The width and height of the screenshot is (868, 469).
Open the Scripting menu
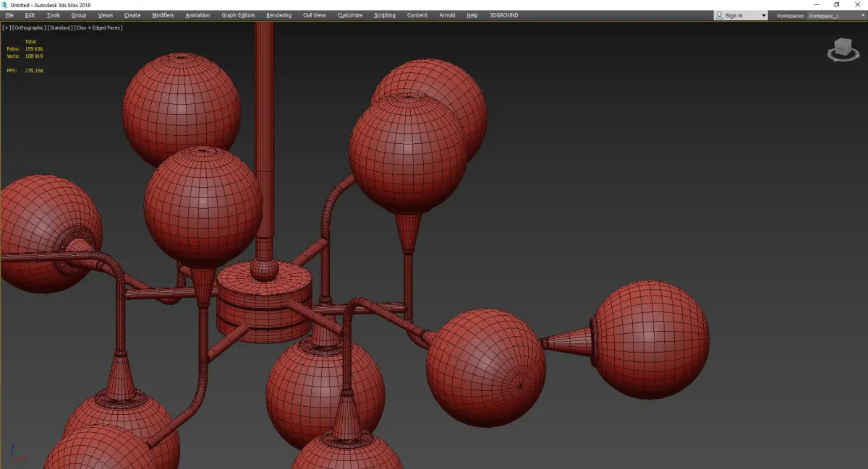coord(385,15)
